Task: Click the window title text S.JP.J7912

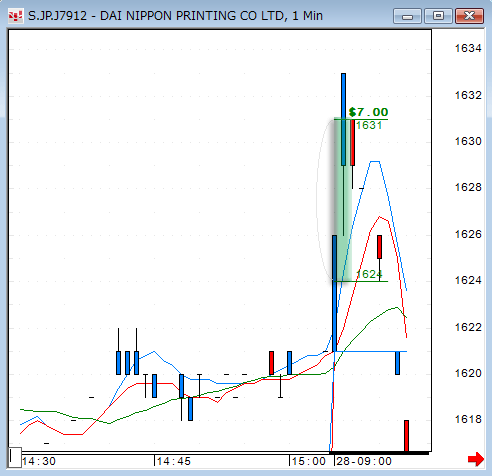Action: 57,16
